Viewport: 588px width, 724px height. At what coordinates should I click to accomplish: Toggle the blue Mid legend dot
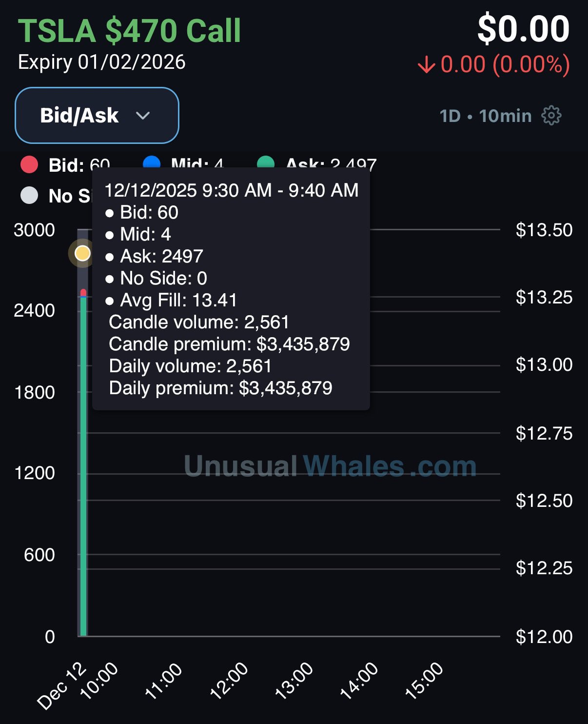point(152,161)
